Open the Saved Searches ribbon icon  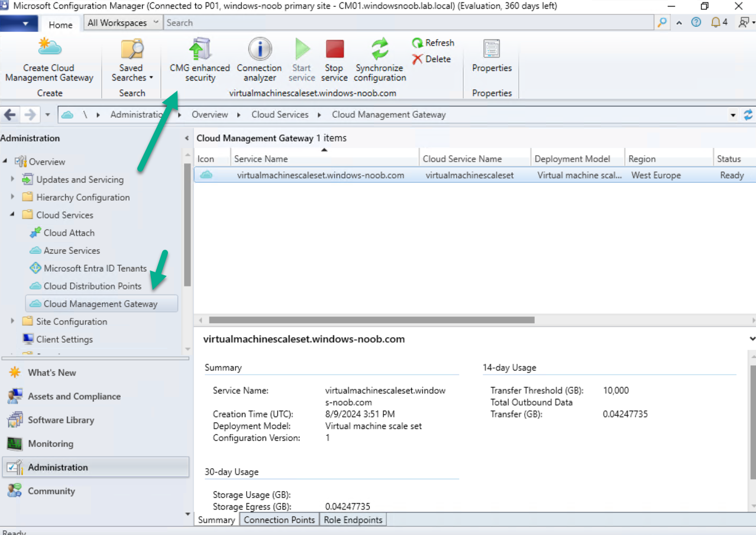132,49
